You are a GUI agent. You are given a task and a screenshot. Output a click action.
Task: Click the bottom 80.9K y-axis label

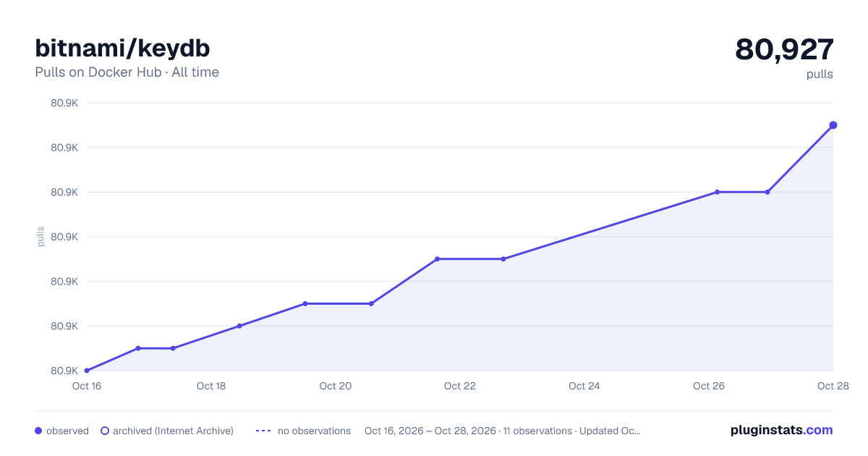tap(64, 371)
